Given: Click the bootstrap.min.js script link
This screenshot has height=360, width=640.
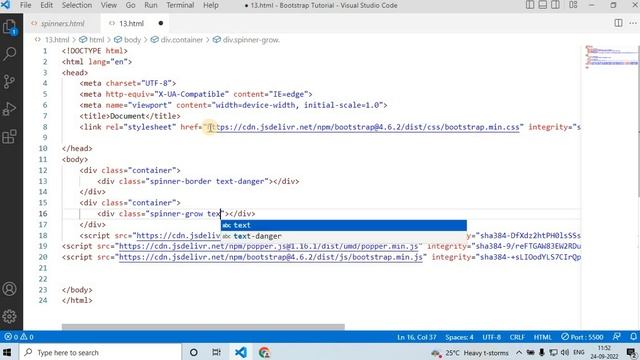Looking at the screenshot, I should [271, 257].
